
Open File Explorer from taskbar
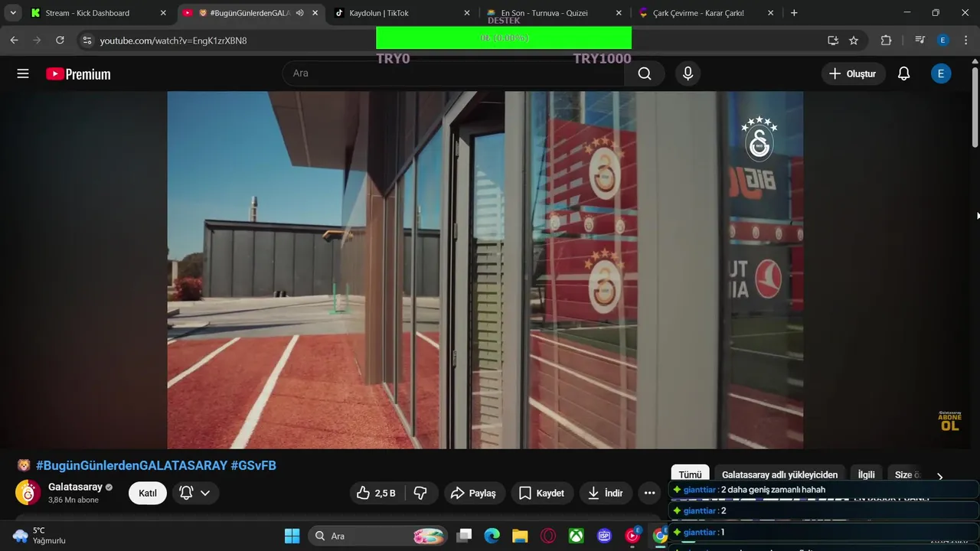(x=520, y=536)
